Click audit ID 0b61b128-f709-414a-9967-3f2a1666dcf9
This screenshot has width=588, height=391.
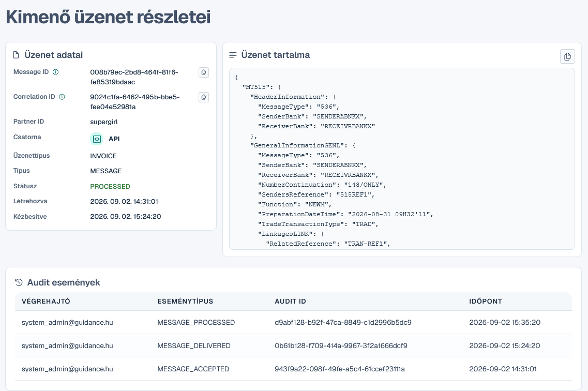pyautogui.click(x=341, y=345)
